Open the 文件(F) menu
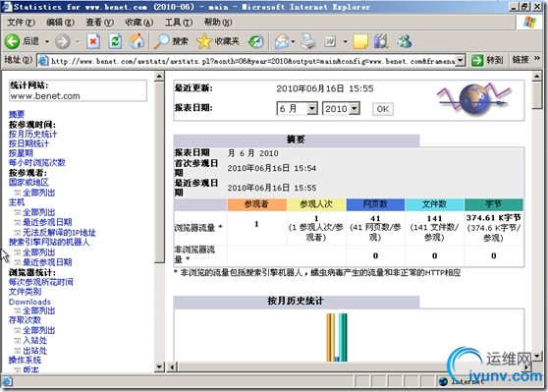The width and height of the screenshot is (548, 392). pos(21,23)
